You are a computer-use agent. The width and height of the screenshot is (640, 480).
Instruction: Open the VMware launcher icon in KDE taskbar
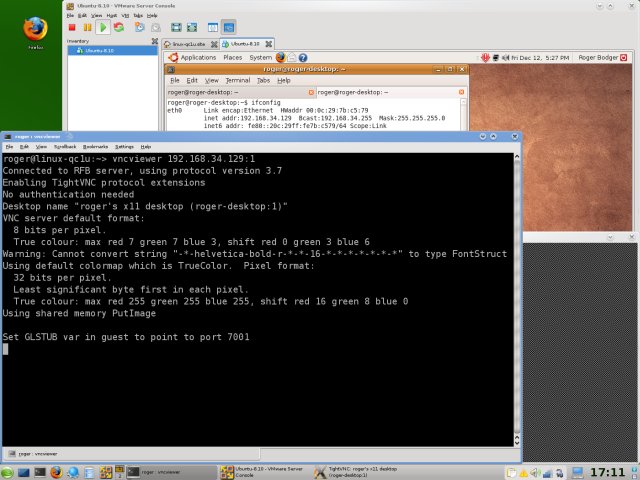click(106, 473)
